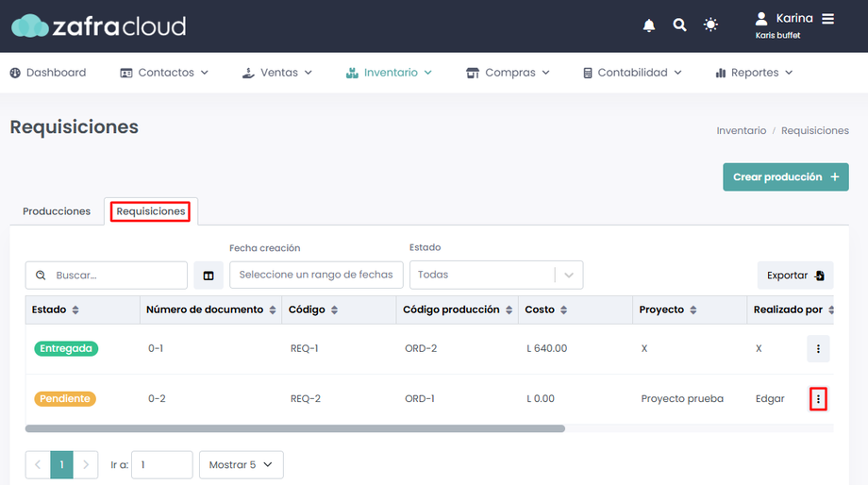Expand the Reportes menu
Image resolution: width=868 pixels, height=485 pixels.
click(x=754, y=73)
